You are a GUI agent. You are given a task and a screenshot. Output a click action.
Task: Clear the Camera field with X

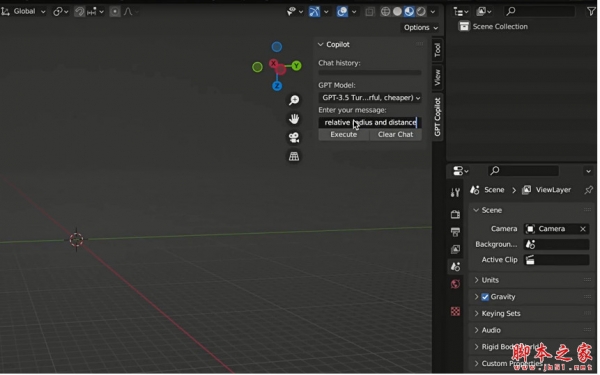tap(584, 230)
